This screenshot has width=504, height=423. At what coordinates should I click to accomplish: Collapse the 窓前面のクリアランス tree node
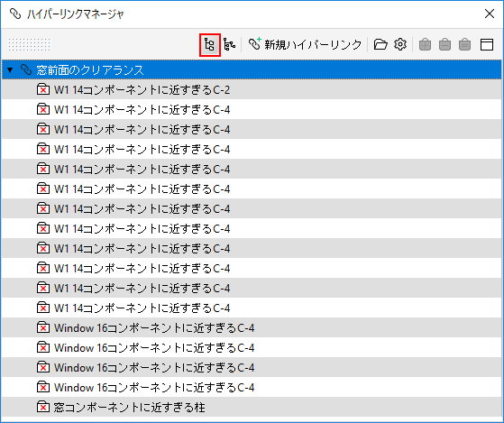coord(10,69)
